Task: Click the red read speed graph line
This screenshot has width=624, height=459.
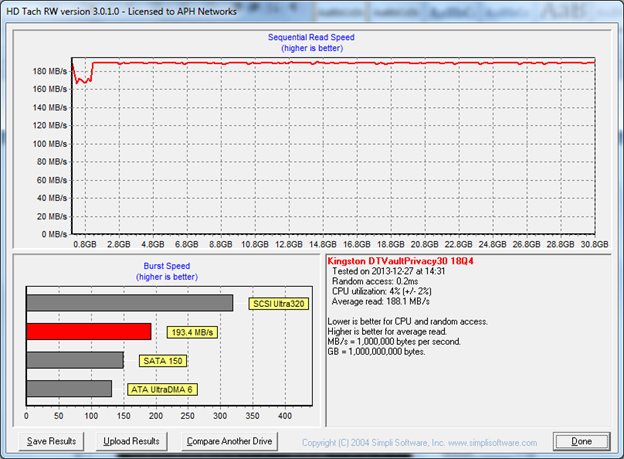Action: pos(350,63)
